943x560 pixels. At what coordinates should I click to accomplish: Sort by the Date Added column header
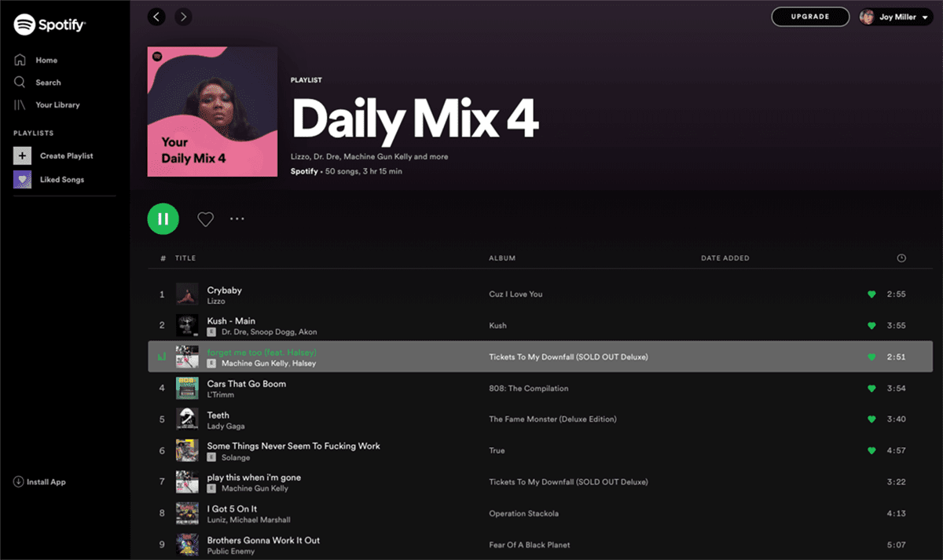(725, 258)
